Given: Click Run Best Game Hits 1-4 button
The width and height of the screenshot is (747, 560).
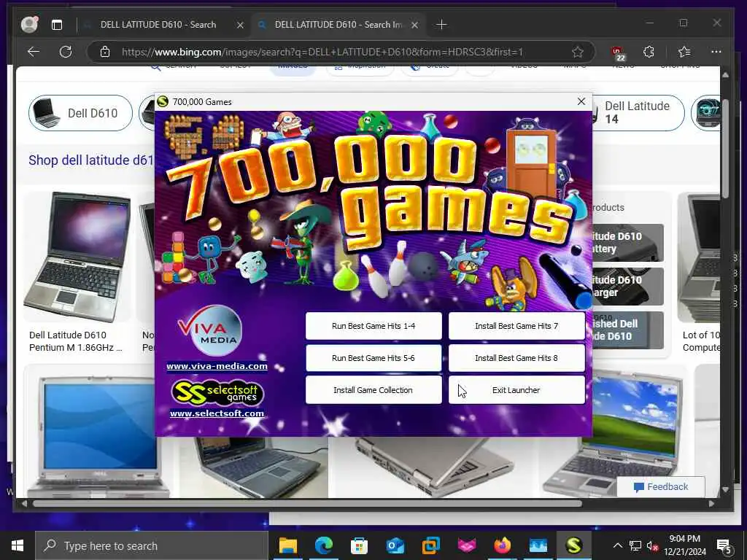Looking at the screenshot, I should pyautogui.click(x=373, y=326).
